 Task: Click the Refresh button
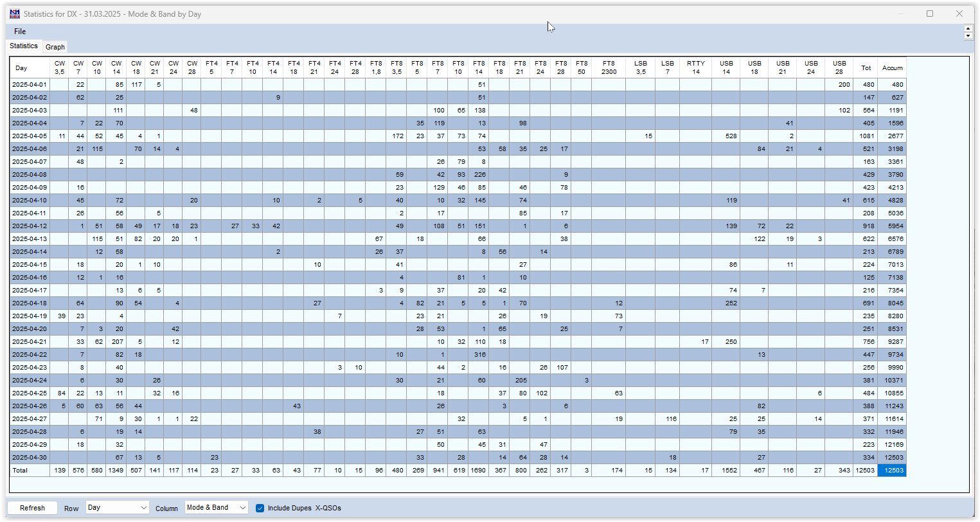tap(32, 508)
